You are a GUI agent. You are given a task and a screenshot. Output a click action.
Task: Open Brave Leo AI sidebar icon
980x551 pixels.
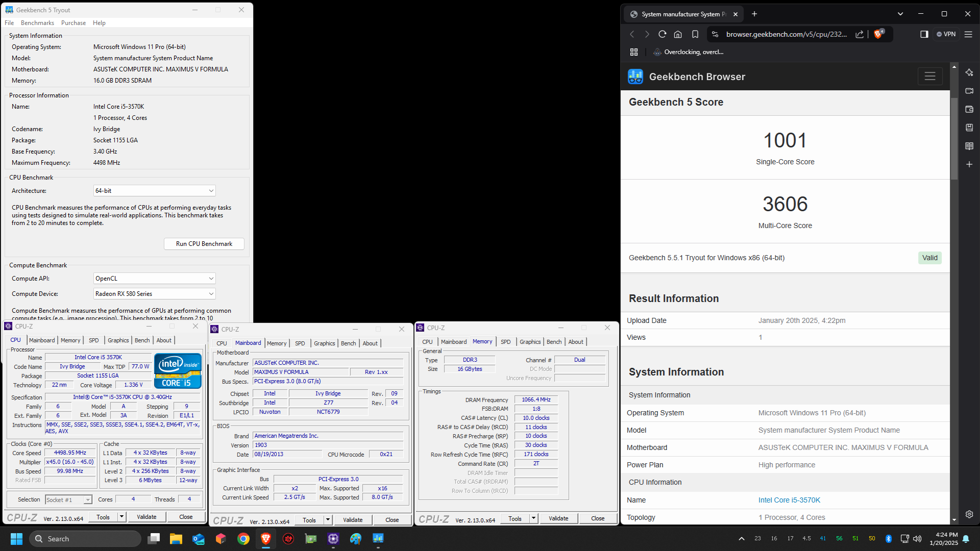pyautogui.click(x=969, y=72)
